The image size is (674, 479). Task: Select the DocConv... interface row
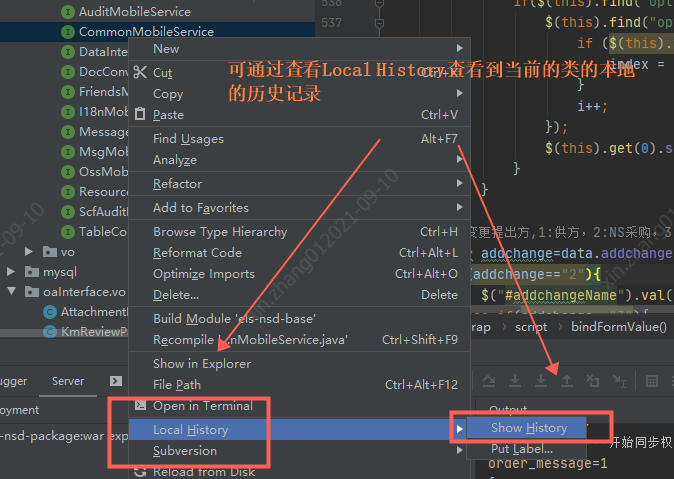click(x=64, y=72)
